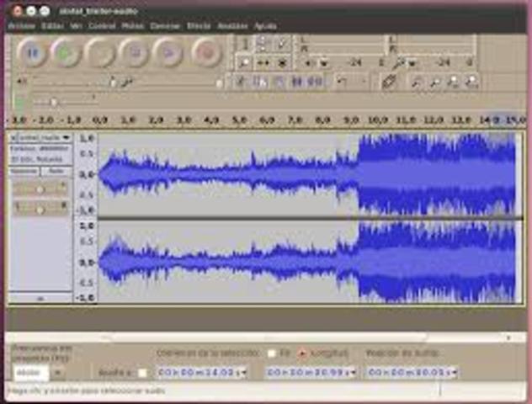Open selection length time format dropdown
Screen dimensions: 532x404
[x=354, y=373]
